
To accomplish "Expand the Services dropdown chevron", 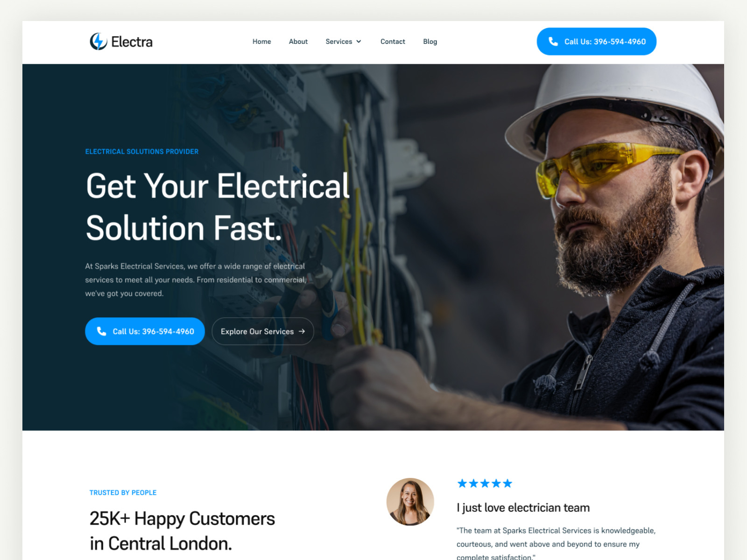I will 359,42.
